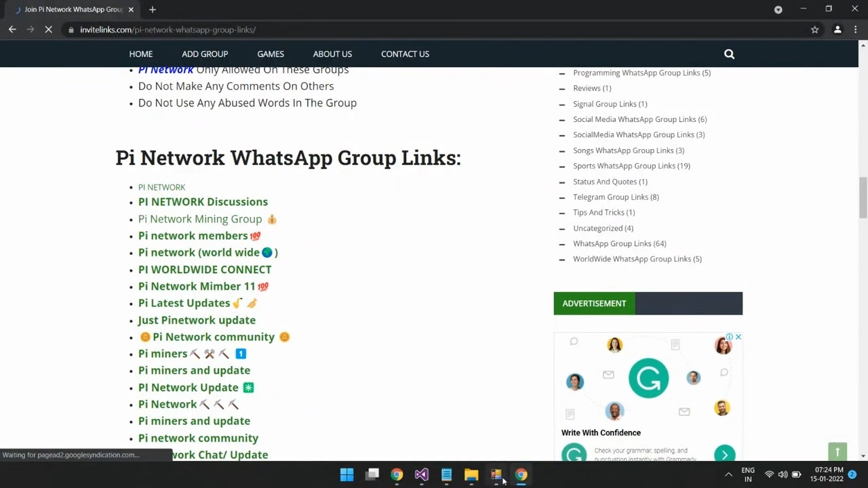Open Sports WhatsApp Group Links category
The height and width of the screenshot is (488, 868).
point(631,165)
